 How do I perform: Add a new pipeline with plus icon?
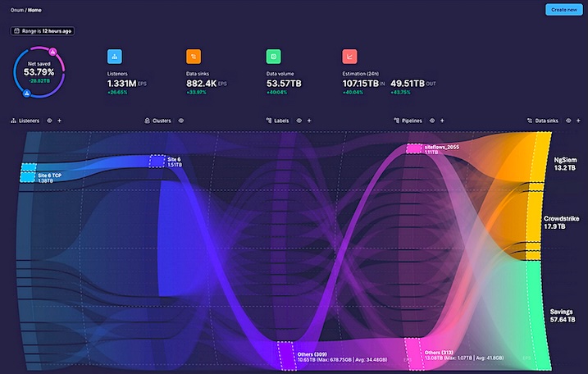click(x=442, y=121)
